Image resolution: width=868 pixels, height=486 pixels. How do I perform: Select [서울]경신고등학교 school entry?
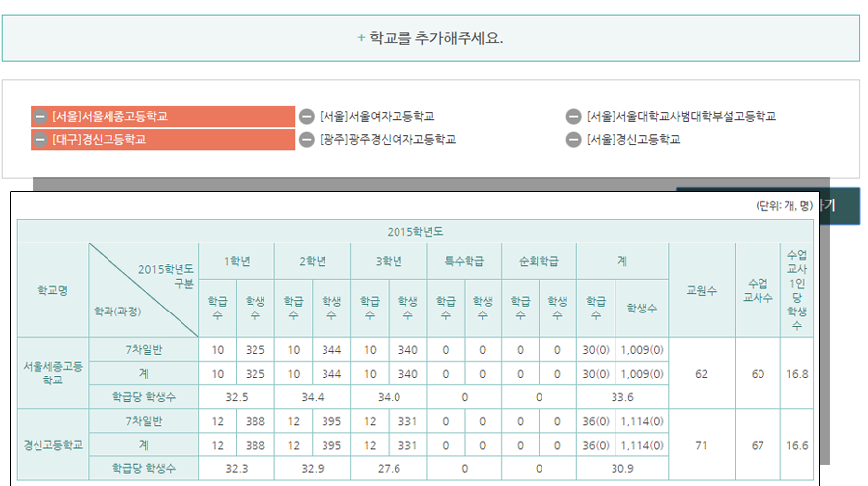tap(633, 140)
